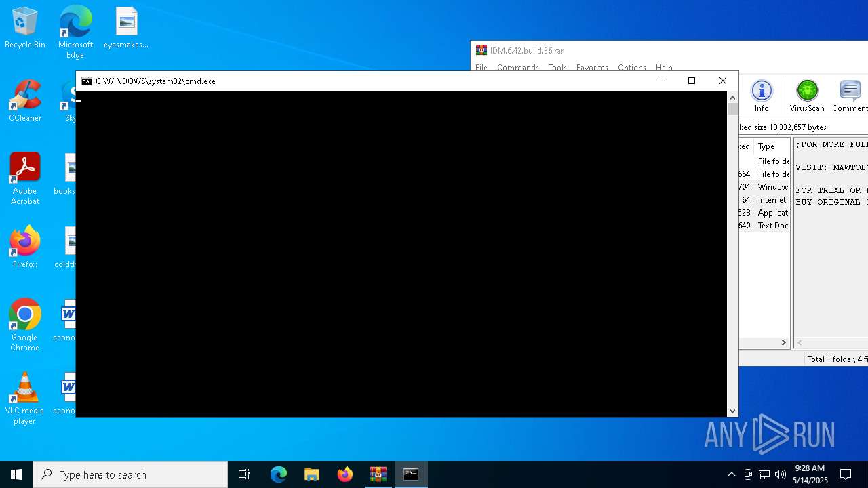Click cmd scrollbar up arrow
Image resolution: width=868 pixels, height=488 pixels.
[732, 98]
